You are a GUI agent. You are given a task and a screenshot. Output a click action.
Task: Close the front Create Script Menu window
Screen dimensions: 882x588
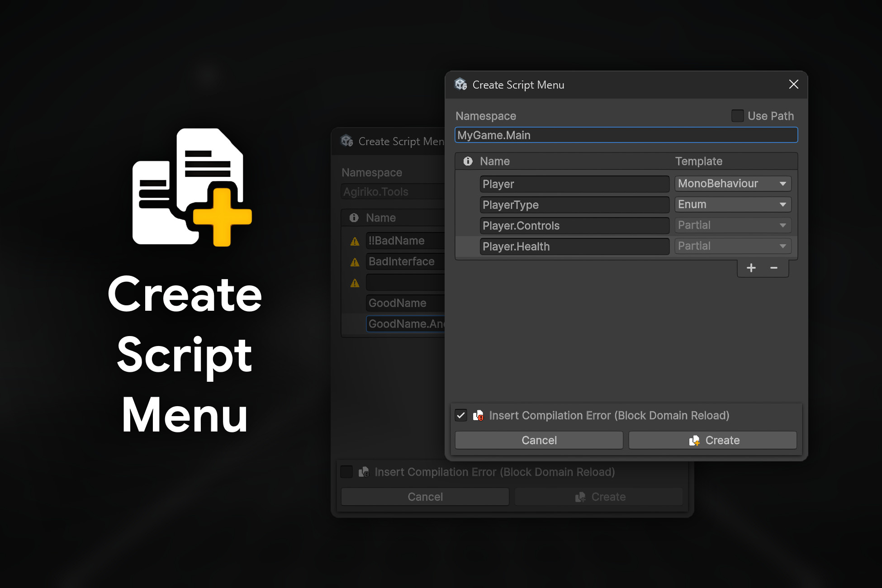click(x=793, y=85)
